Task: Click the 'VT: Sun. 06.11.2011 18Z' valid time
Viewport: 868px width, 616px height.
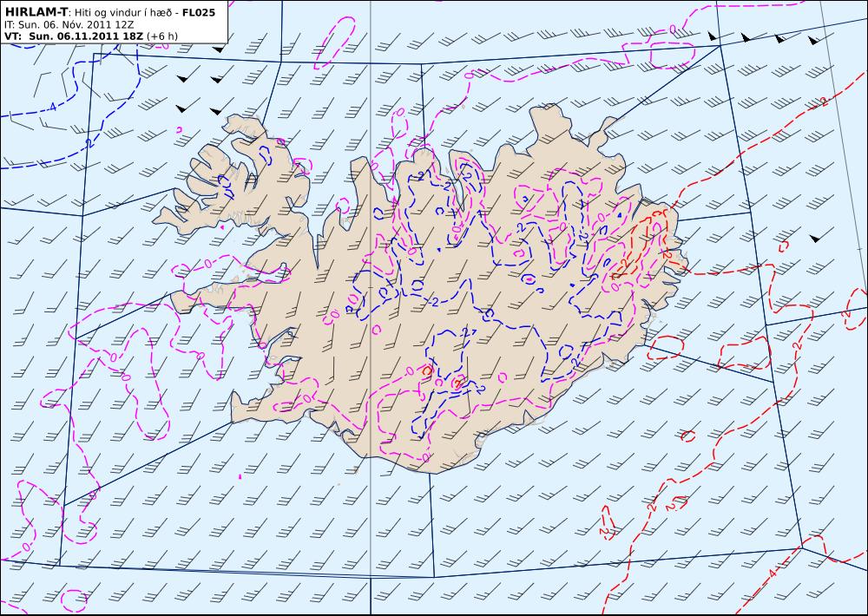Action: click(x=74, y=36)
